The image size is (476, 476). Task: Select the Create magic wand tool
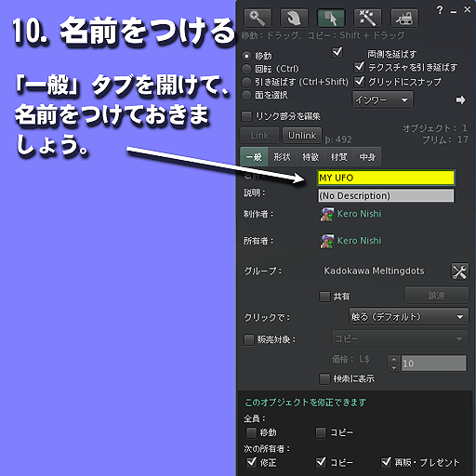click(x=367, y=19)
